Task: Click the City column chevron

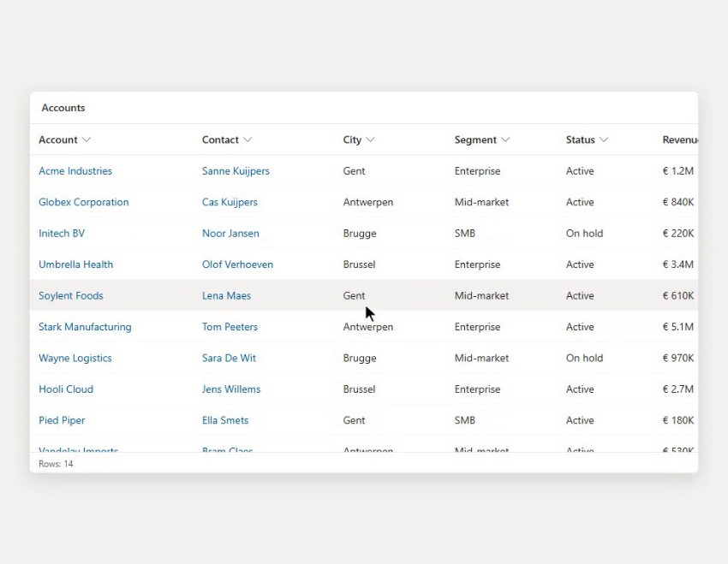Action: point(370,140)
